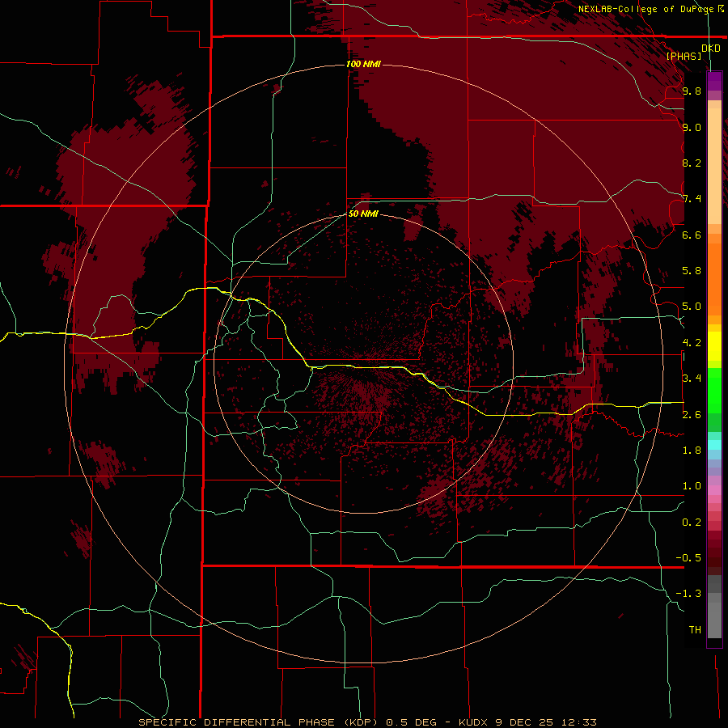The image size is (728, 728).
Task: Click the bright green band of the color bar
Action: pyautogui.click(x=714, y=391)
